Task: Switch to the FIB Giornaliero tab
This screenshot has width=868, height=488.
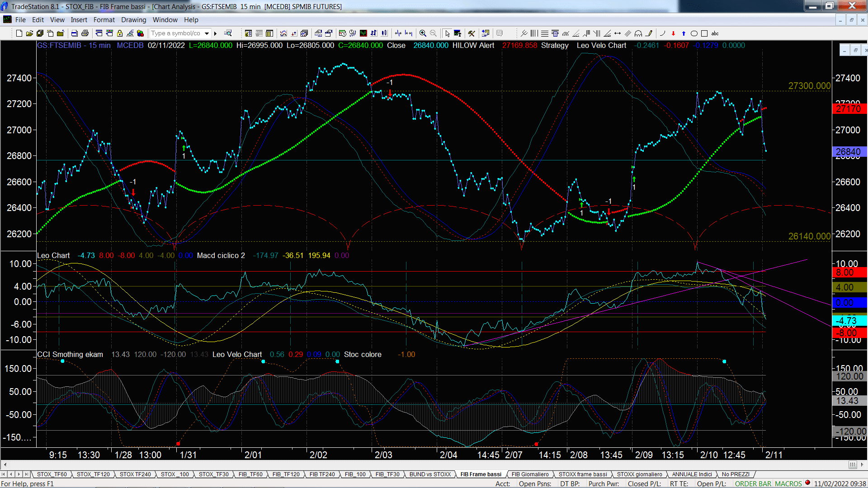Action: tap(530, 474)
